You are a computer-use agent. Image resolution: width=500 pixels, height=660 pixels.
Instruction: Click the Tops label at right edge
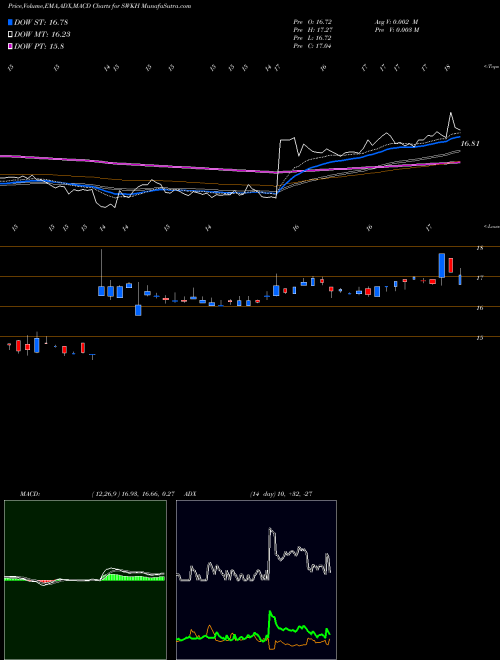[491, 67]
